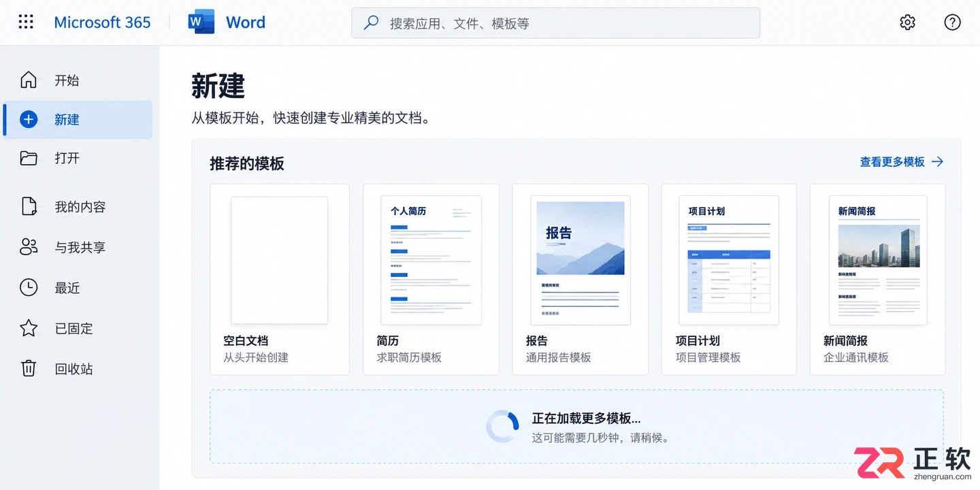Click the loading spinner for more templates
Viewport: 980px width, 490px height.
click(x=503, y=427)
